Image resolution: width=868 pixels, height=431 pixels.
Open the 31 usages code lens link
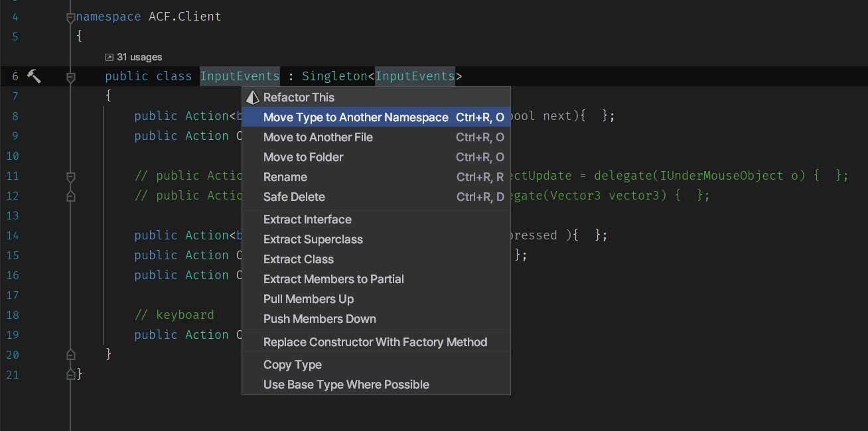(x=133, y=58)
